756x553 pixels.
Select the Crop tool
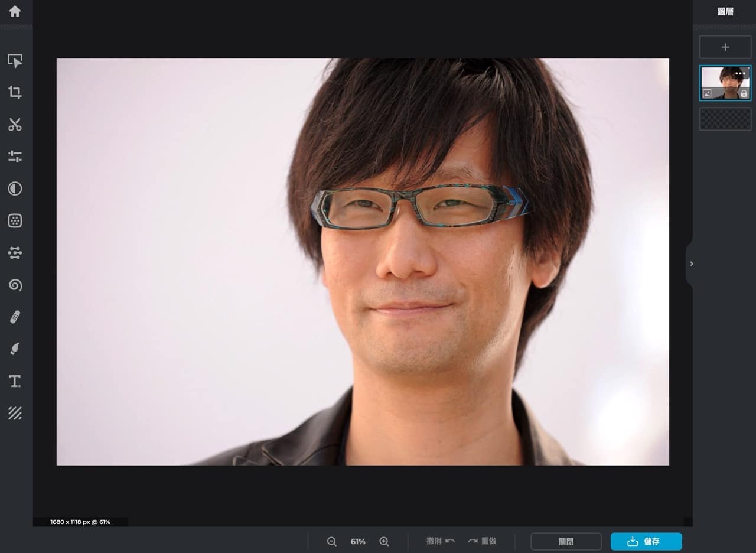15,92
